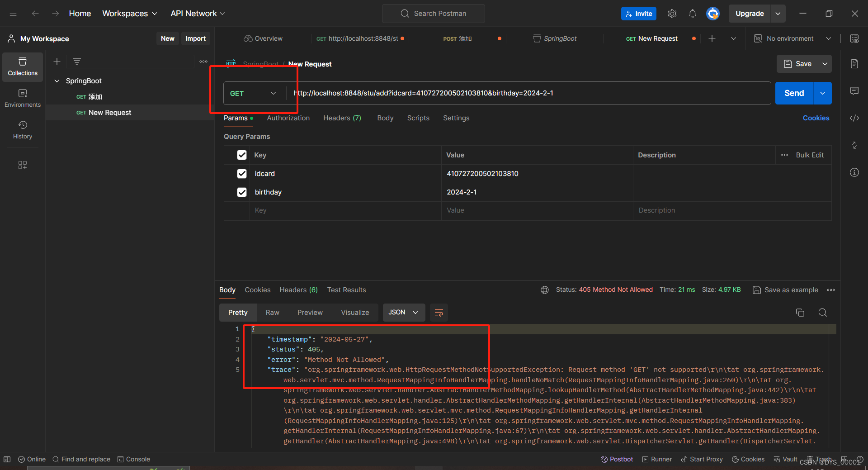
Task: Open the Cookies link
Action: pos(816,118)
